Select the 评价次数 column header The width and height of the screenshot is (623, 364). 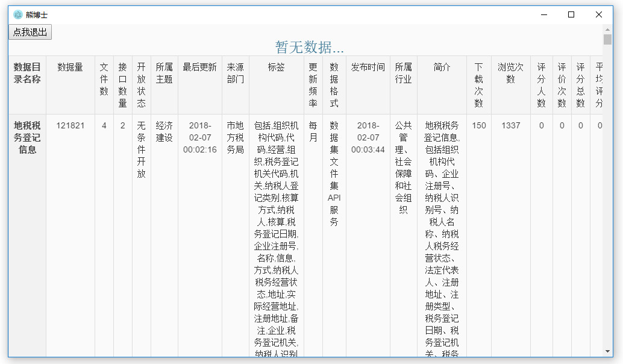562,85
